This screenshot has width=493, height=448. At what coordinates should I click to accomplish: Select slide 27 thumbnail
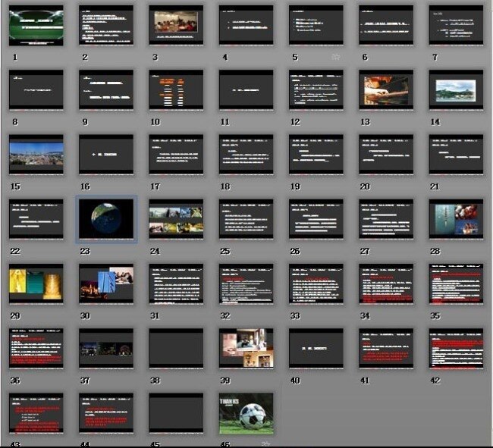[x=386, y=219]
